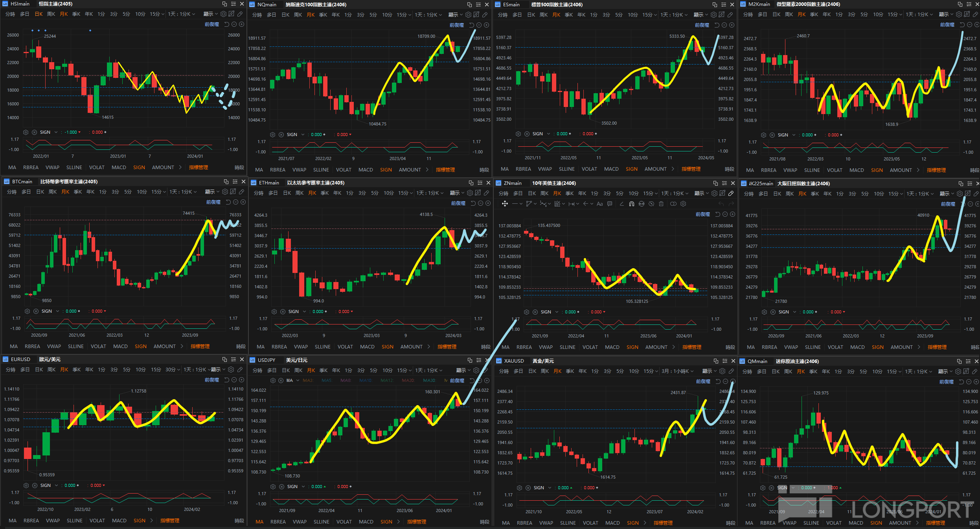Click the trash icon to delete drawings
Image resolution: width=980 pixels, height=529 pixels.
click(x=661, y=204)
